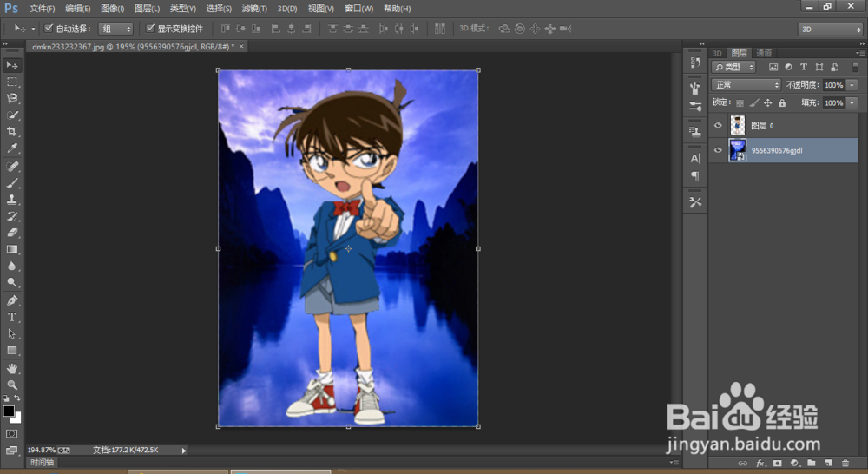
Task: Toggle lock transparent pixels
Action: [x=740, y=103]
